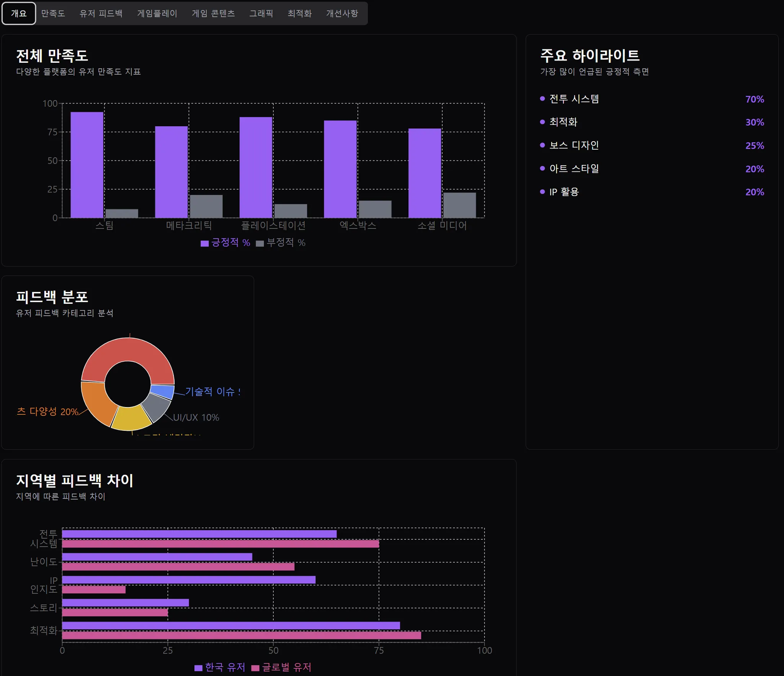
Task: Click the IP 인지도 Korean users bar
Action: pyautogui.click(x=188, y=580)
